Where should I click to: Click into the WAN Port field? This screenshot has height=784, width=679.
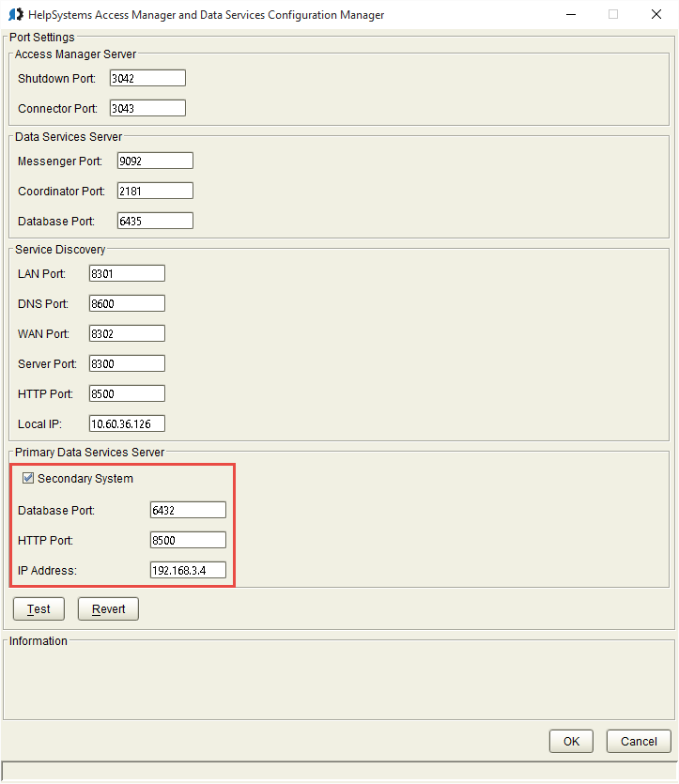click(x=127, y=333)
